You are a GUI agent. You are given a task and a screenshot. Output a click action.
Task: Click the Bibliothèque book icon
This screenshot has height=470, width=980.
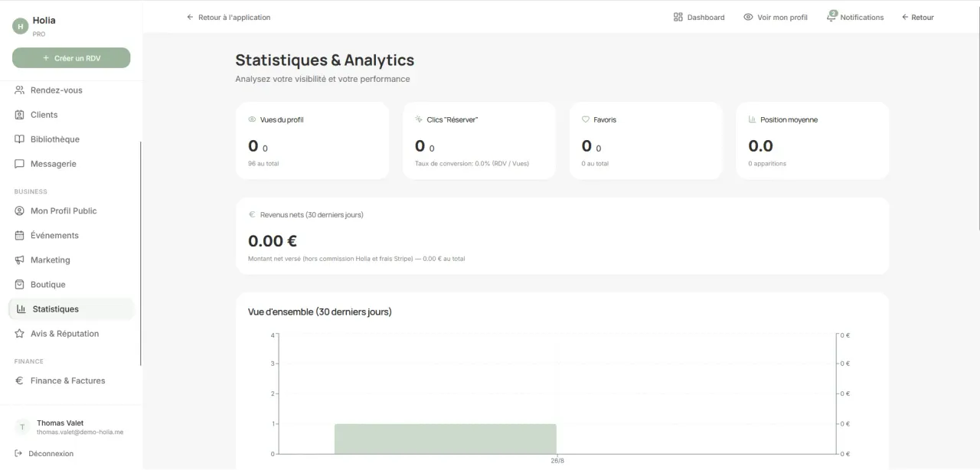(20, 139)
